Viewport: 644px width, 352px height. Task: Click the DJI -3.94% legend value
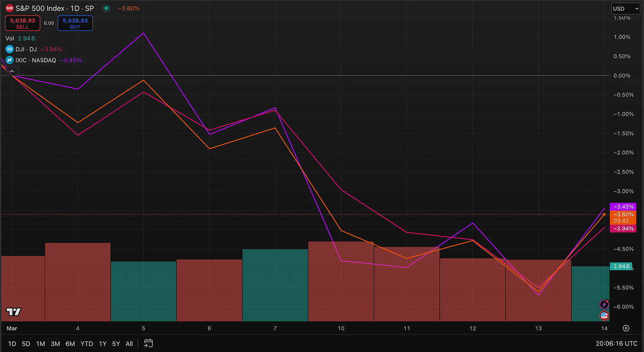(x=52, y=49)
